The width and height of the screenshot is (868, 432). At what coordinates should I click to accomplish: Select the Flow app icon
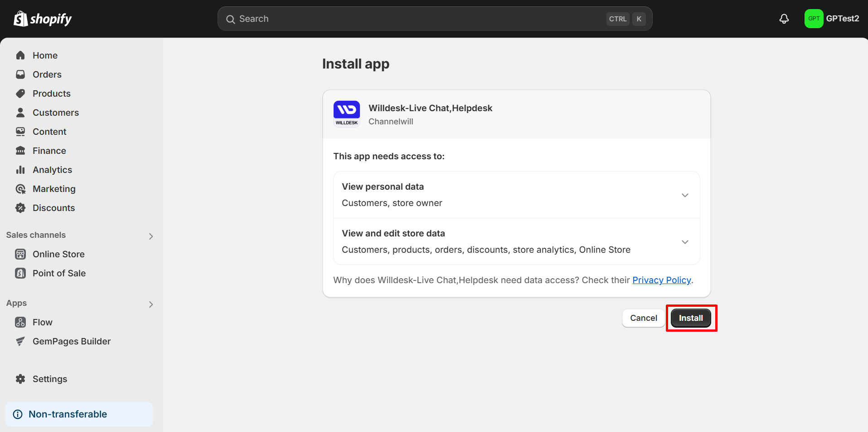(20, 322)
